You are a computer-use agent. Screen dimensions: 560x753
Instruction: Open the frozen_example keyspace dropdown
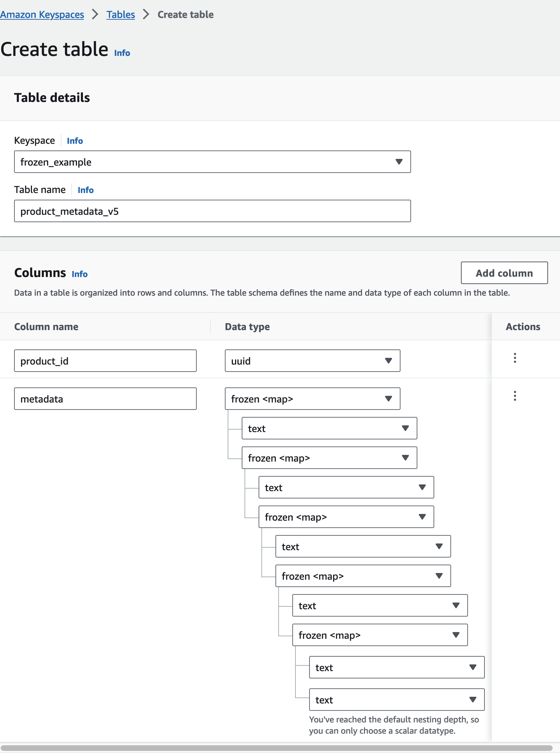pos(212,162)
